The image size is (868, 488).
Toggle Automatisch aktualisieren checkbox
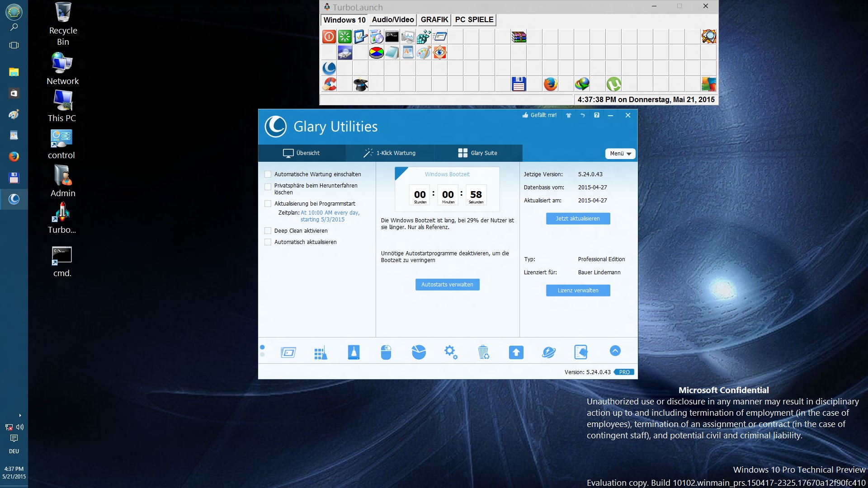[x=268, y=242]
